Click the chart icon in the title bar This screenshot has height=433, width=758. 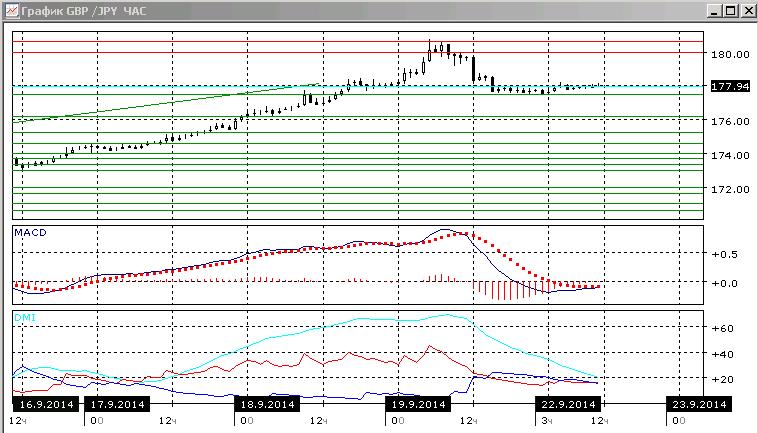12,10
